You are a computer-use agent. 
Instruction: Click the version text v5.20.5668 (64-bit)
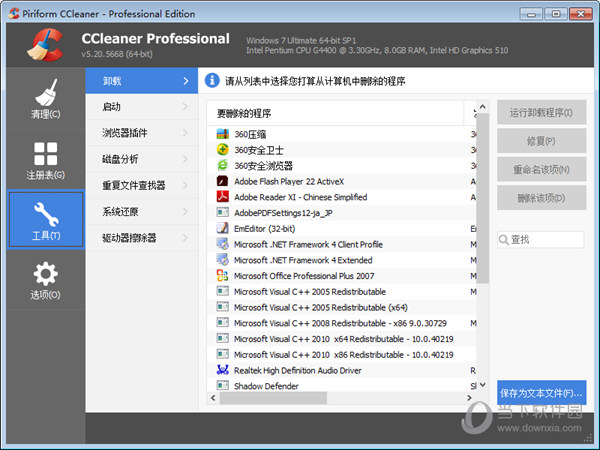pyautogui.click(x=117, y=54)
